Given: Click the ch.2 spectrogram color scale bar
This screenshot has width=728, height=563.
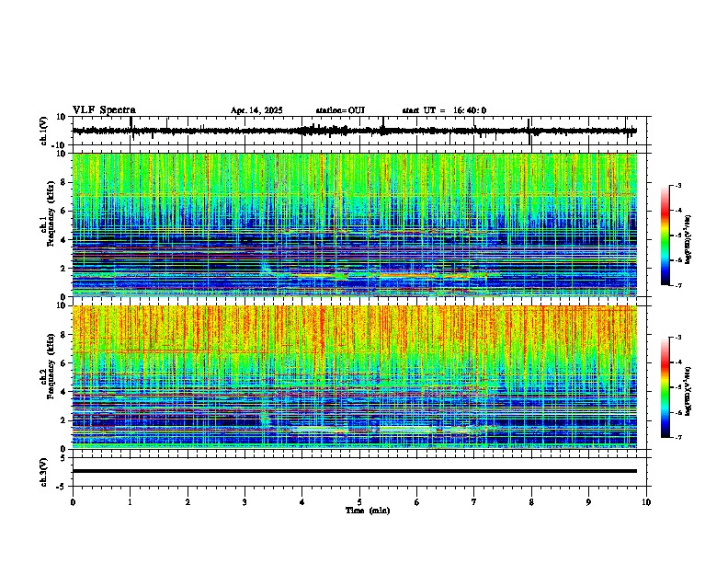Looking at the screenshot, I should coord(665,387).
